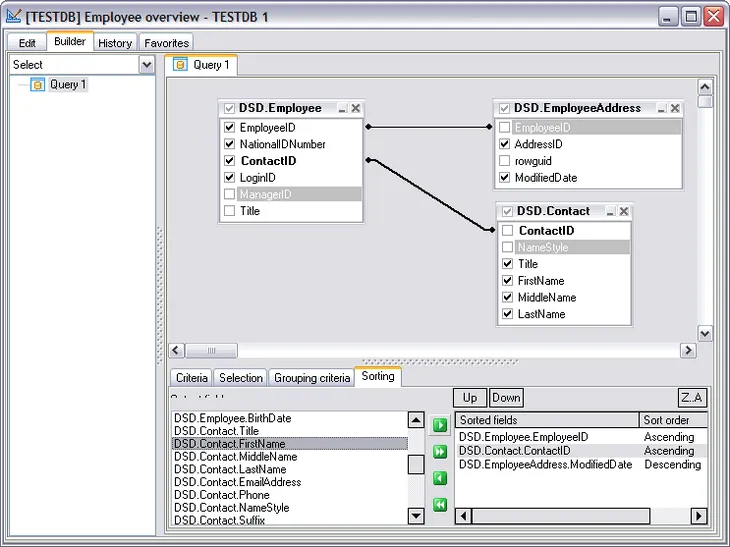Switch to the Criteria tab

coord(192,378)
